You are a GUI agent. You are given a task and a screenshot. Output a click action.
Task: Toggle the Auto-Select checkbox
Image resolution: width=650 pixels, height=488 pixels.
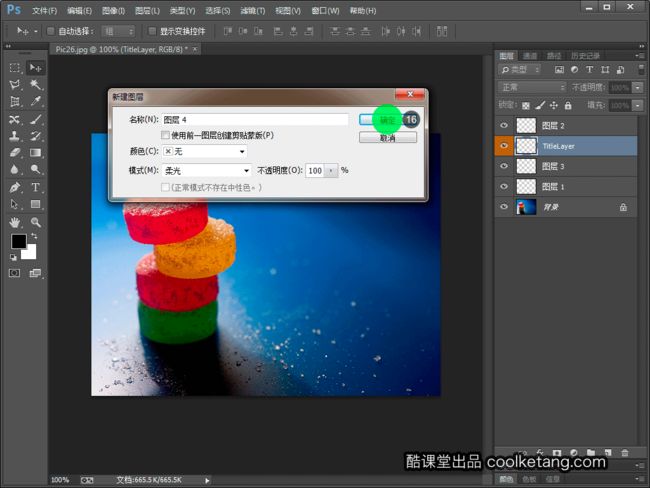[51, 31]
